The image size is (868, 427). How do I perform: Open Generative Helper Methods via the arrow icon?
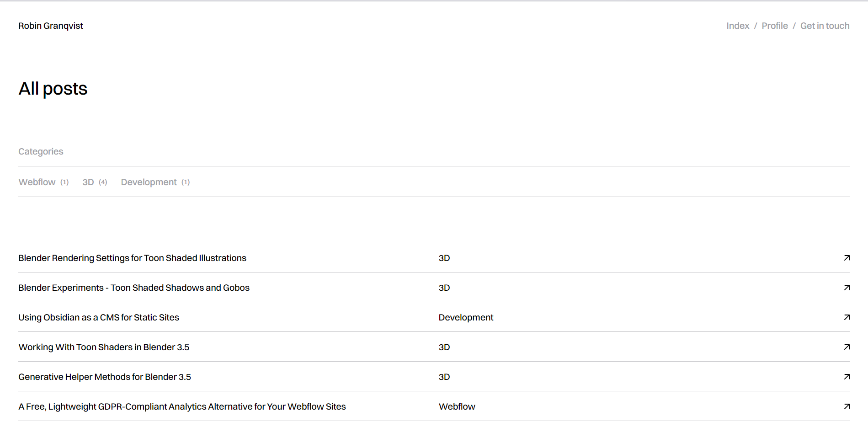(x=847, y=377)
